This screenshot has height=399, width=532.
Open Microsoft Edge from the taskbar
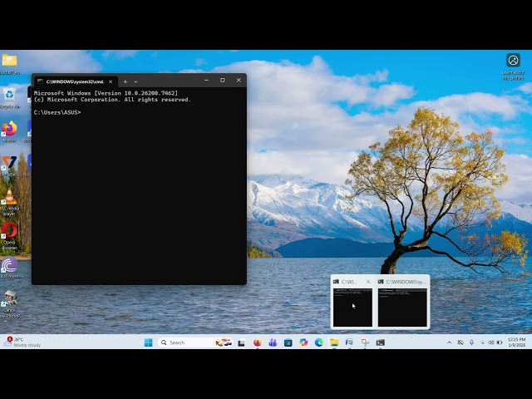[x=319, y=342]
